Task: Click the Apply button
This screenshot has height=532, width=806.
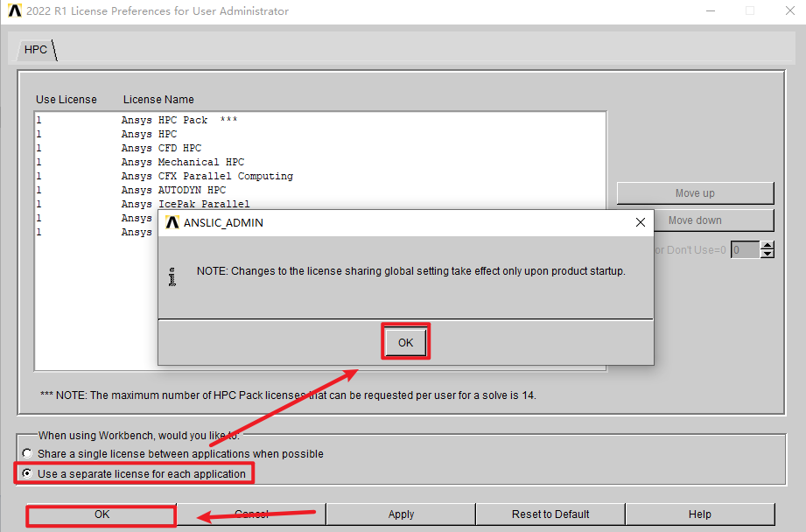Action: click(x=401, y=514)
